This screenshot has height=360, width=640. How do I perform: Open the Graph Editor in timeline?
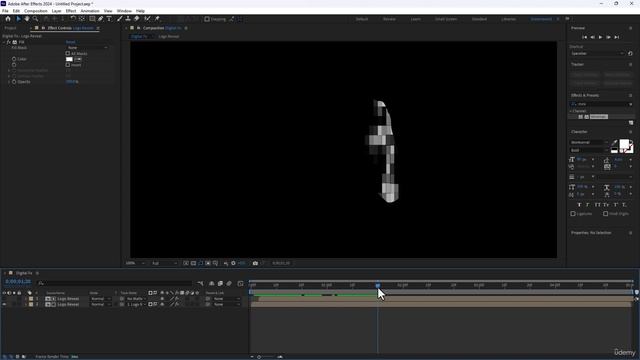click(x=240, y=283)
